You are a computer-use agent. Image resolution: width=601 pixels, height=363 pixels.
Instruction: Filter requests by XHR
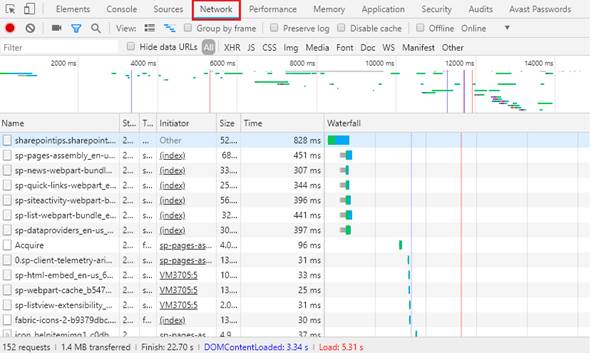(x=232, y=48)
